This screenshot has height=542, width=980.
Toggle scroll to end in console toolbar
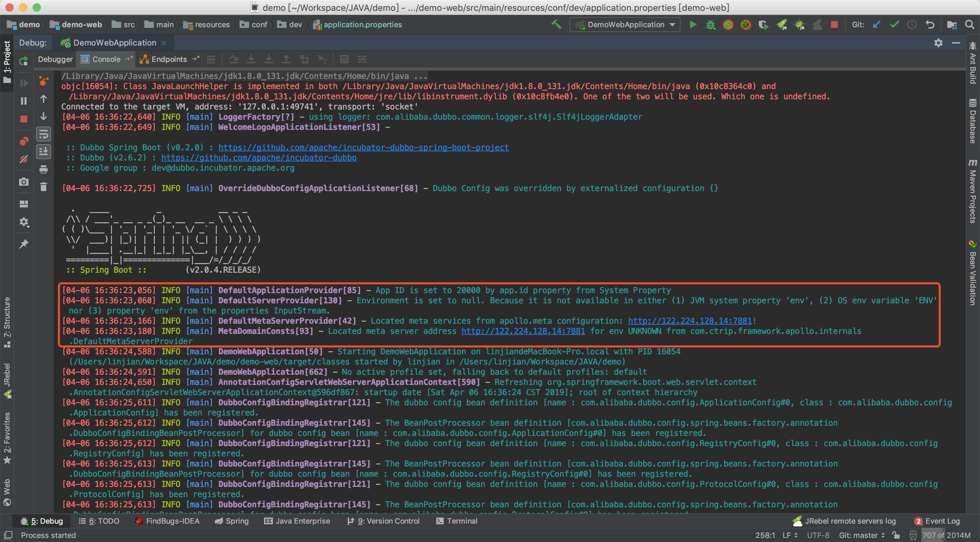(44, 151)
